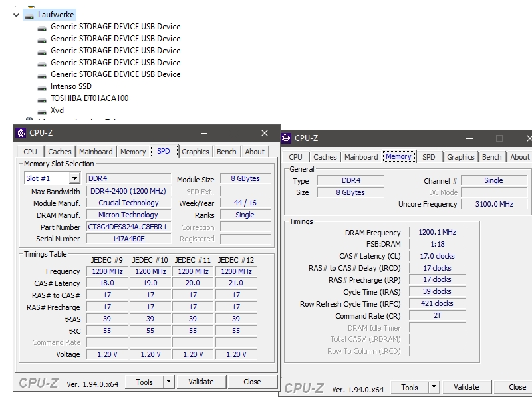Click the Part Number field CT8G4DFS824A.C8FBR1
The width and height of the screenshot is (532, 399).
(128, 227)
